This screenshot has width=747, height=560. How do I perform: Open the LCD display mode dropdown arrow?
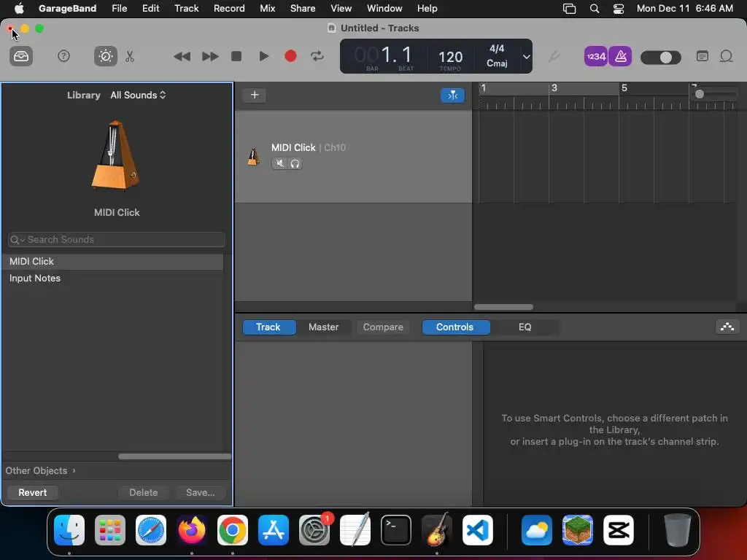click(x=527, y=57)
